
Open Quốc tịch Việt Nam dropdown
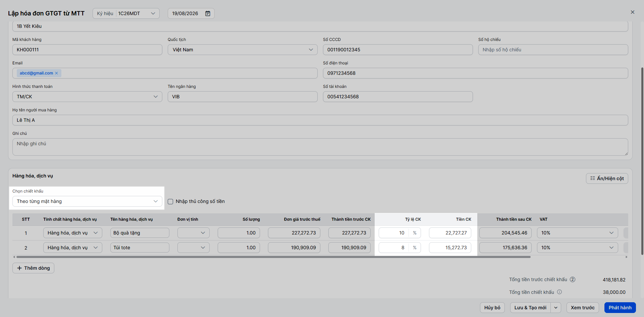(x=243, y=50)
